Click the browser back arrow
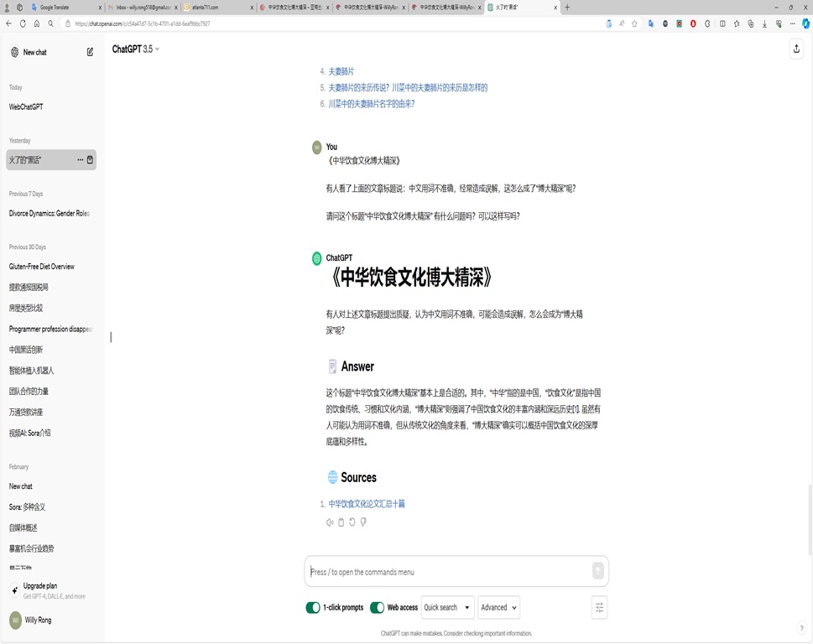The width and height of the screenshot is (813, 644). [9, 23]
